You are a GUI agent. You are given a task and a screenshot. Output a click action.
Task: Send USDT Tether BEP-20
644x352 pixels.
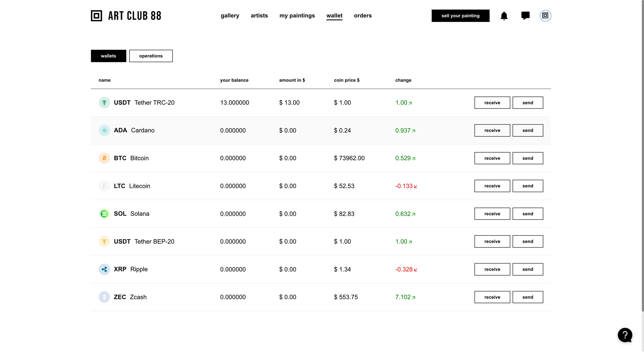point(528,241)
